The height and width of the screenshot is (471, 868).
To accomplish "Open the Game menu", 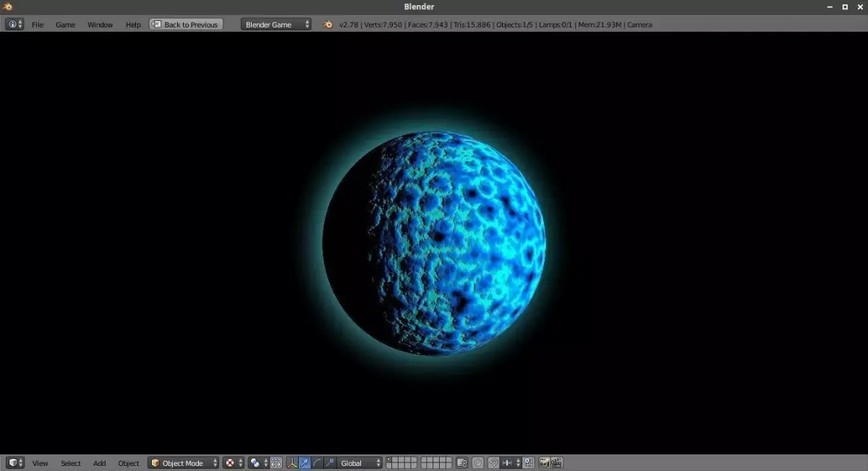I will [x=65, y=25].
